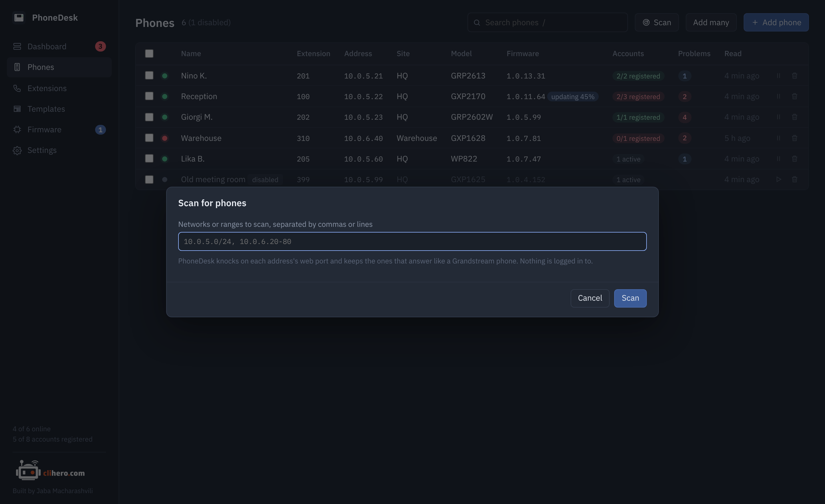The image size is (825, 504).
Task: Delete the Nino K. phone via trash icon
Action: [795, 76]
